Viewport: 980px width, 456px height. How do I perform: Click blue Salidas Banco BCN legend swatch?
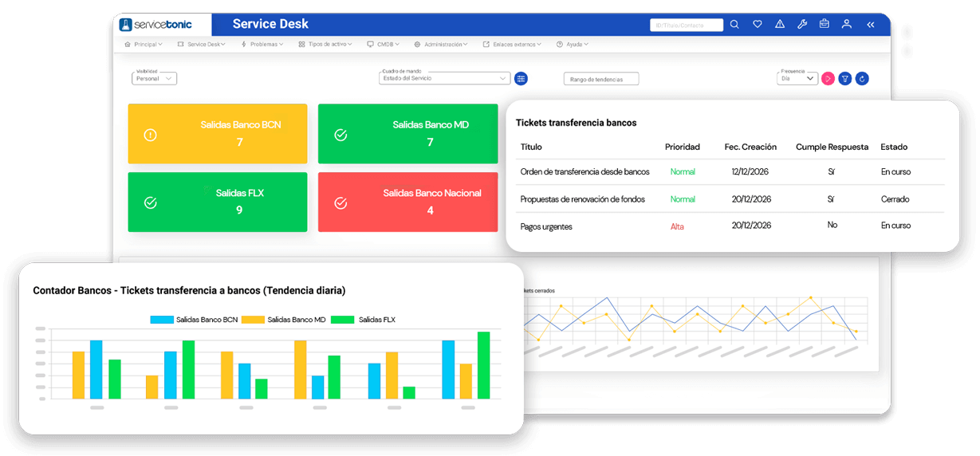click(162, 320)
